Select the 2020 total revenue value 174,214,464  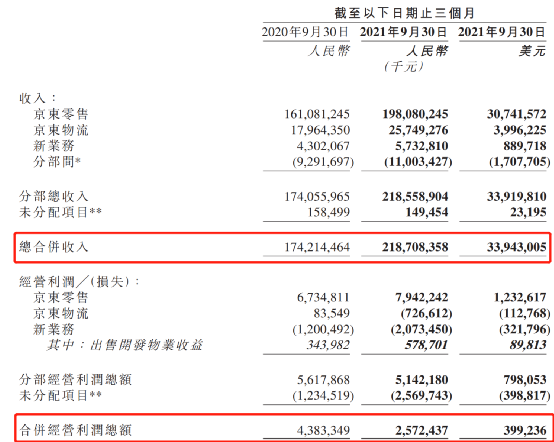tap(317, 247)
